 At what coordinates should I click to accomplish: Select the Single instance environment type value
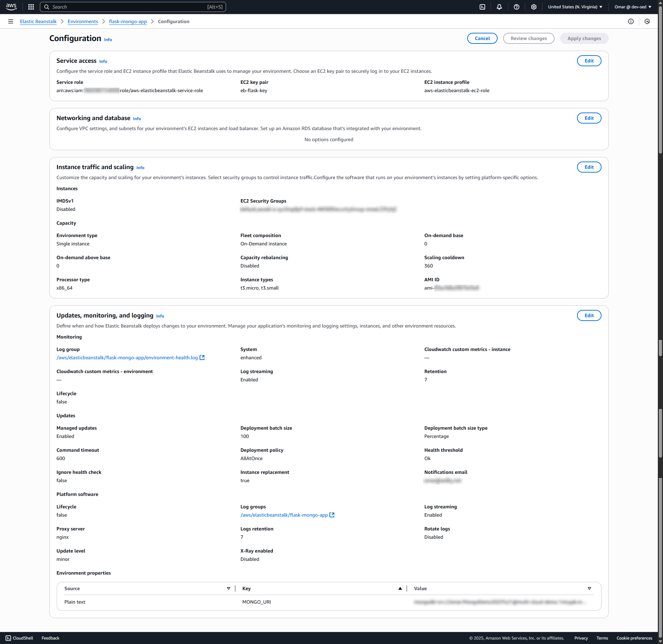tap(73, 244)
